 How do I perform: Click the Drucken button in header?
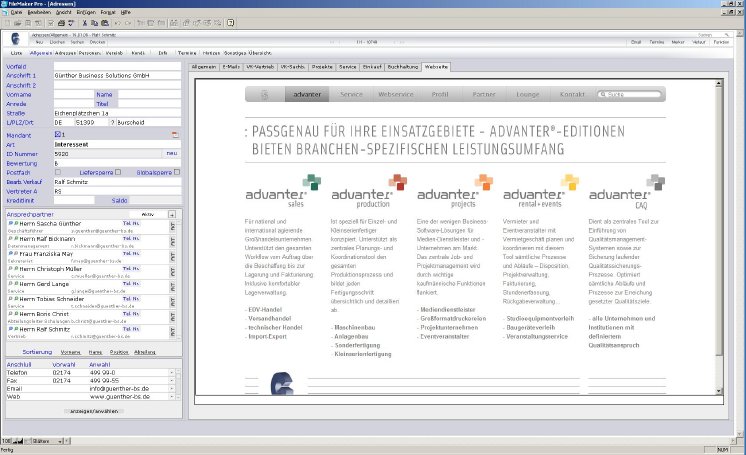98,42
